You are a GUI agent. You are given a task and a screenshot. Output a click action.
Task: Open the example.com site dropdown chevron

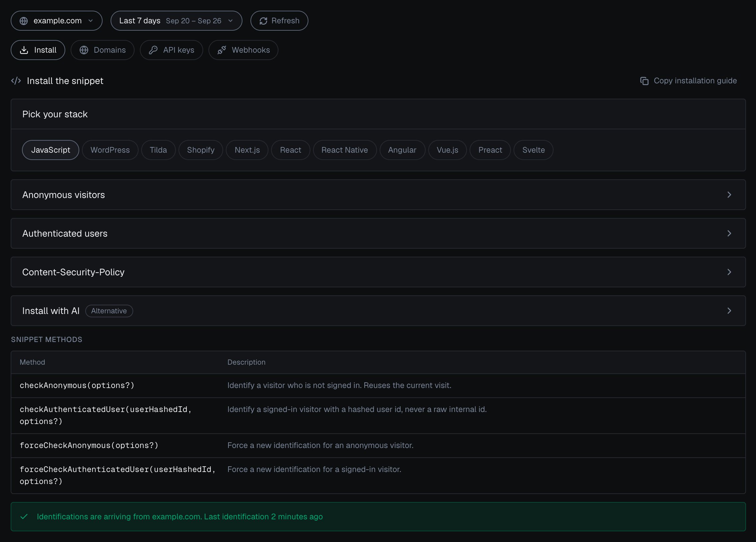(x=91, y=21)
